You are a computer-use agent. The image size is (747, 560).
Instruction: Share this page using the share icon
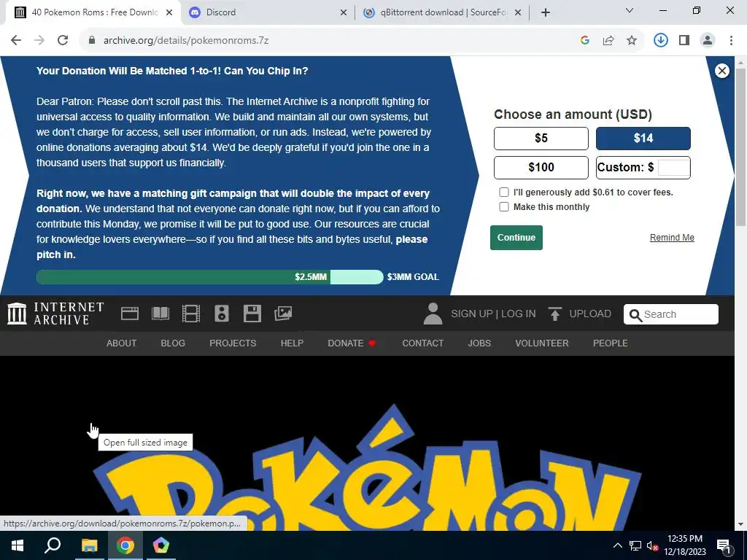tap(608, 41)
